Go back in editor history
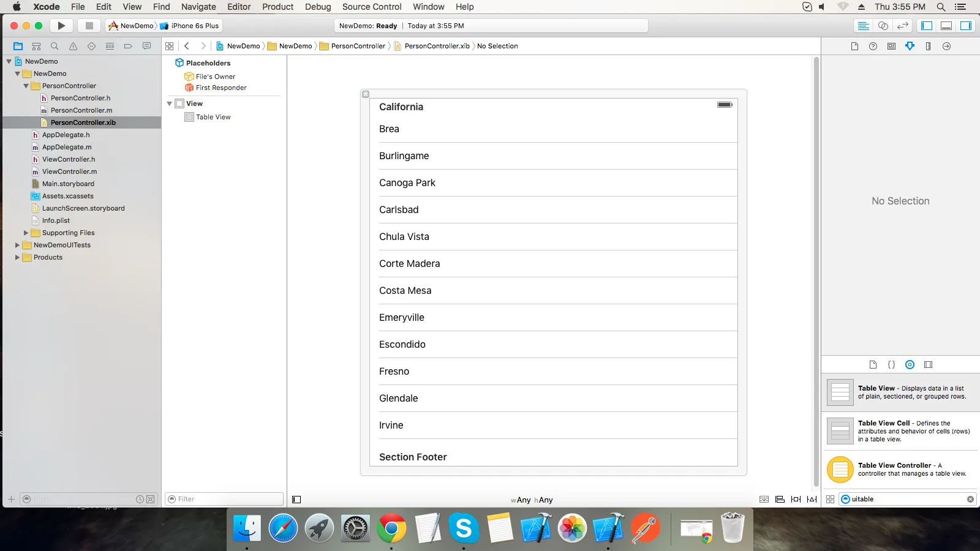The height and width of the screenshot is (551, 980). (187, 46)
